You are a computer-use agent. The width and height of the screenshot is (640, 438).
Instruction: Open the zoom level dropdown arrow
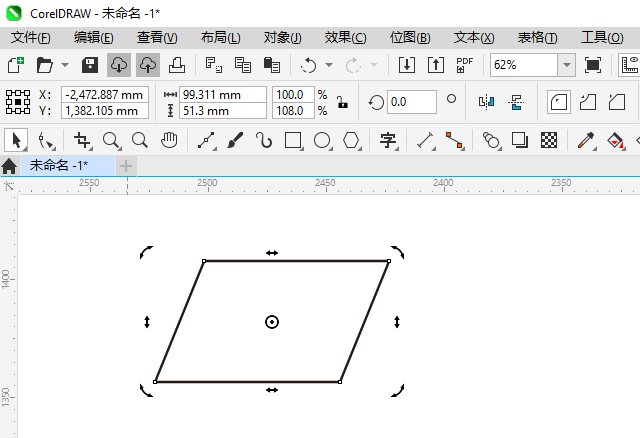click(567, 65)
